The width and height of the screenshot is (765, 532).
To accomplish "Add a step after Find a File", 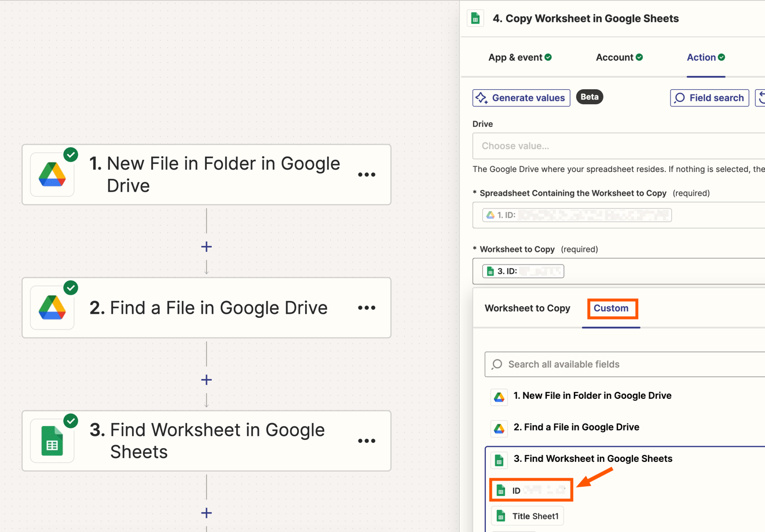I will [x=206, y=380].
